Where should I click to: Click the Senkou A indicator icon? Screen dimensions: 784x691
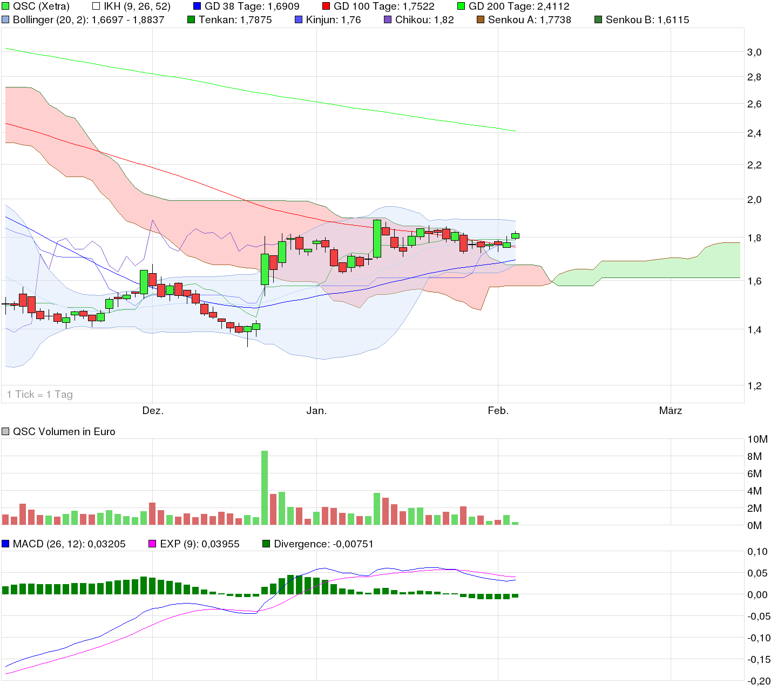pos(480,19)
